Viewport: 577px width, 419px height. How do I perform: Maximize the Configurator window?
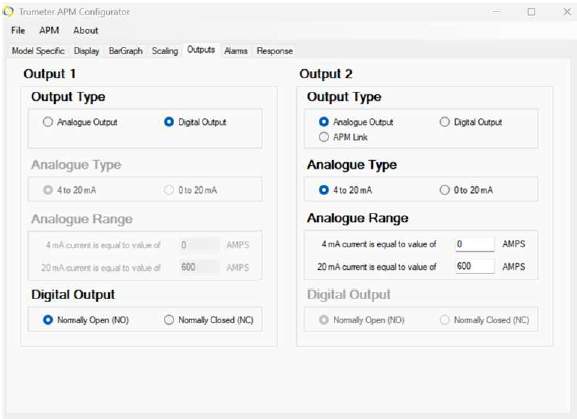pos(531,12)
